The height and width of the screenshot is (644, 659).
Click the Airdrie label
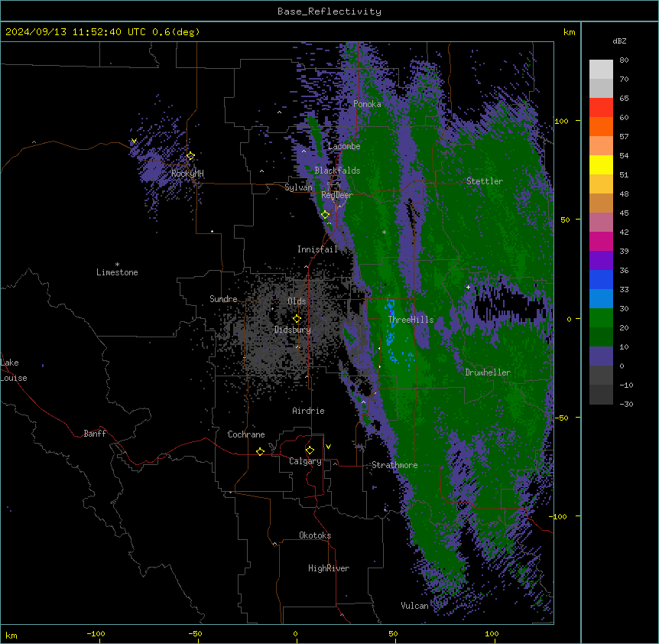click(308, 411)
